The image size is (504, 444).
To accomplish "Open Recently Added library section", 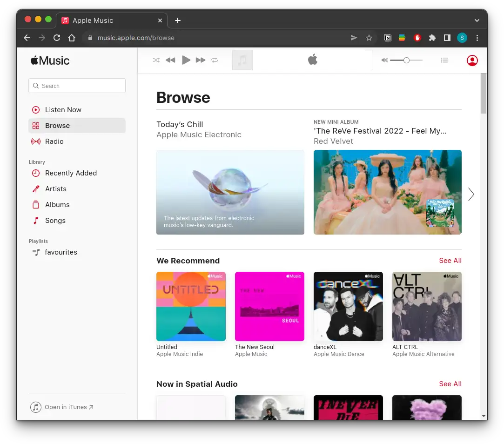I will (x=77, y=173).
